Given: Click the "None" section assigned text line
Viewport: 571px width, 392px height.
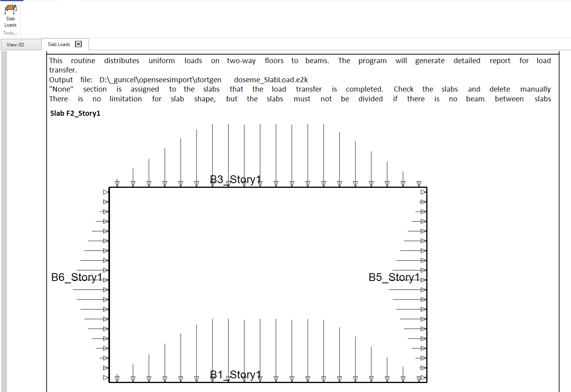Looking at the screenshot, I should point(300,89).
